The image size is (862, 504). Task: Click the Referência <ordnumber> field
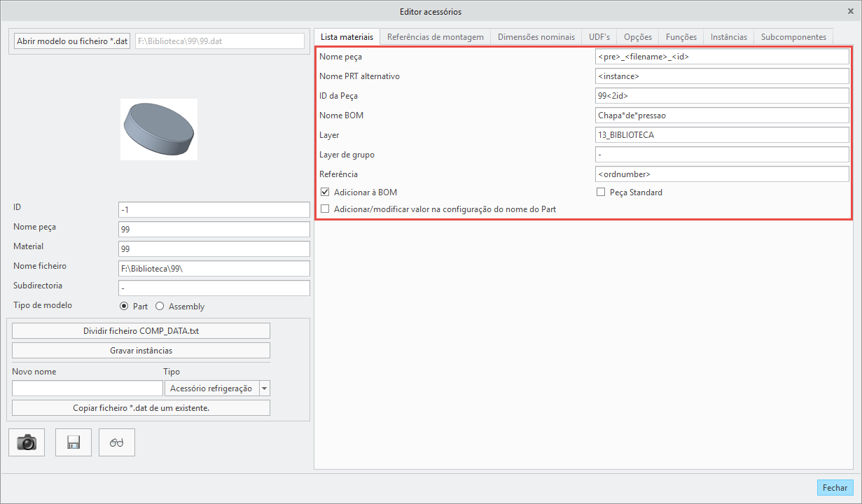coord(722,174)
